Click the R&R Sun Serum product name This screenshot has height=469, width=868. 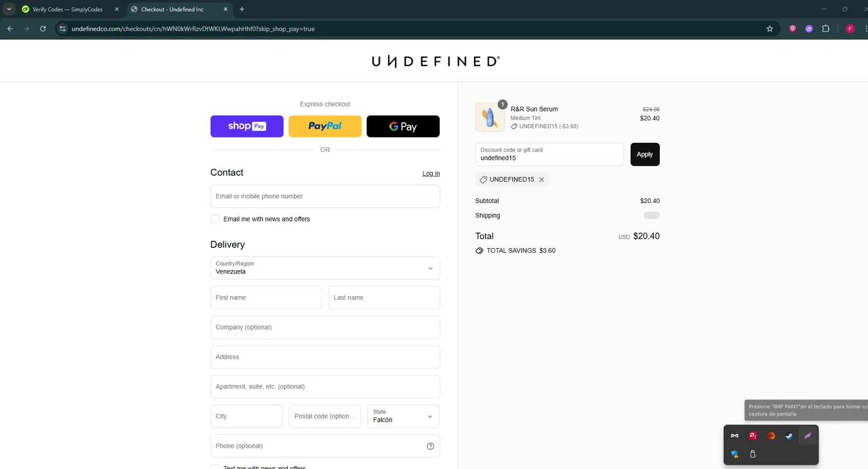tap(534, 109)
